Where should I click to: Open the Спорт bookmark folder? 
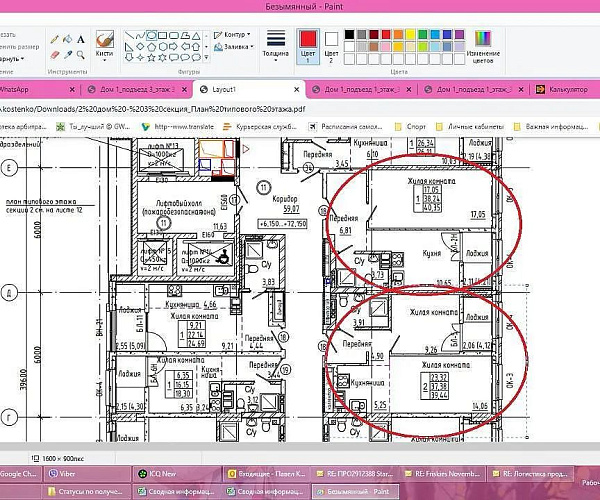point(412,126)
